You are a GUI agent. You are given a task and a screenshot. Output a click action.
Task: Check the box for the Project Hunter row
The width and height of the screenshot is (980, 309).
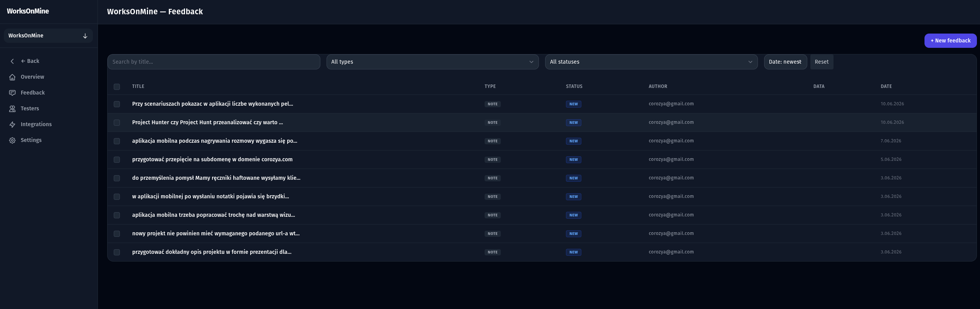coord(117,123)
